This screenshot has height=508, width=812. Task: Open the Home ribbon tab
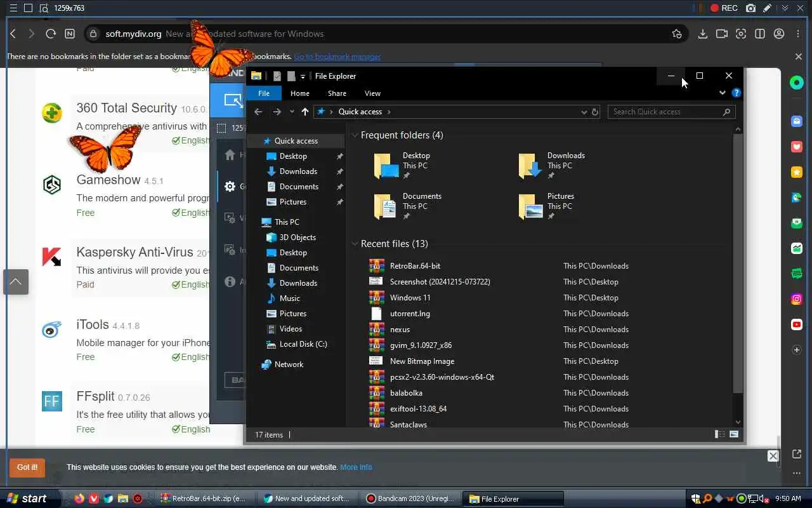(x=300, y=93)
